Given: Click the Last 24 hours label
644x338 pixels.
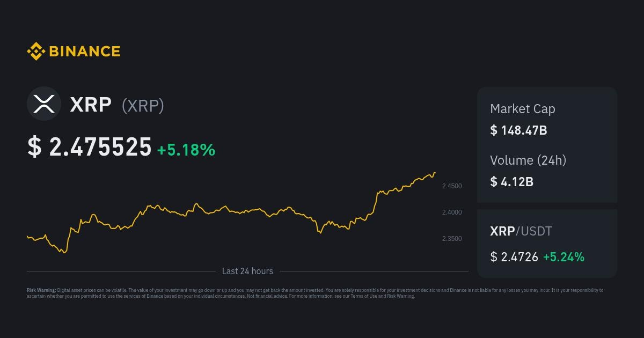Looking at the screenshot, I should coord(247,271).
